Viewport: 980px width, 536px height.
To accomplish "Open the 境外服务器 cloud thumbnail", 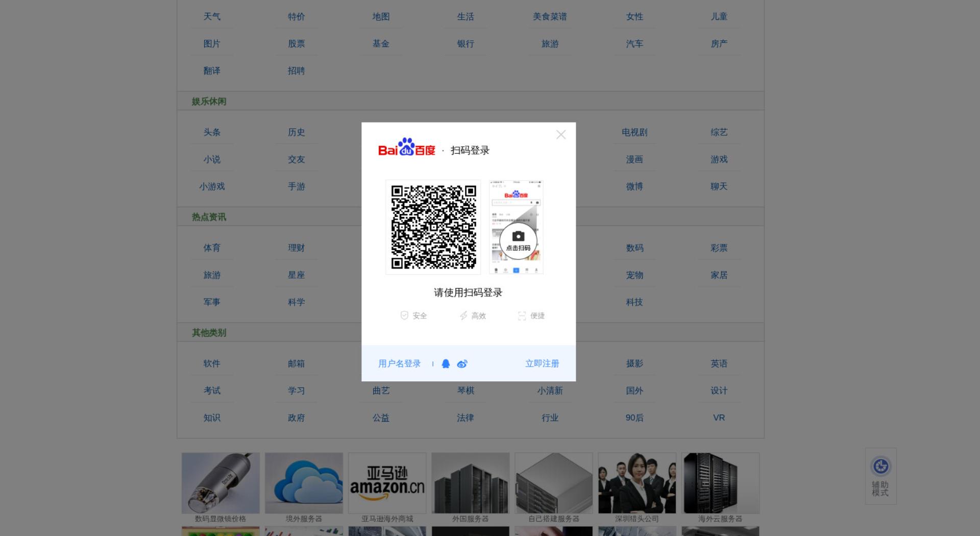I will 304,483.
